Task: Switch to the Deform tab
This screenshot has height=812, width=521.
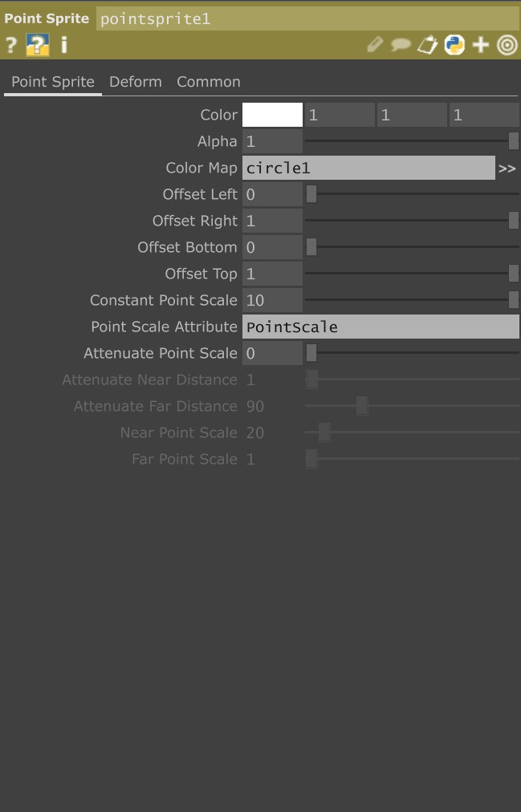Action: pyautogui.click(x=135, y=82)
